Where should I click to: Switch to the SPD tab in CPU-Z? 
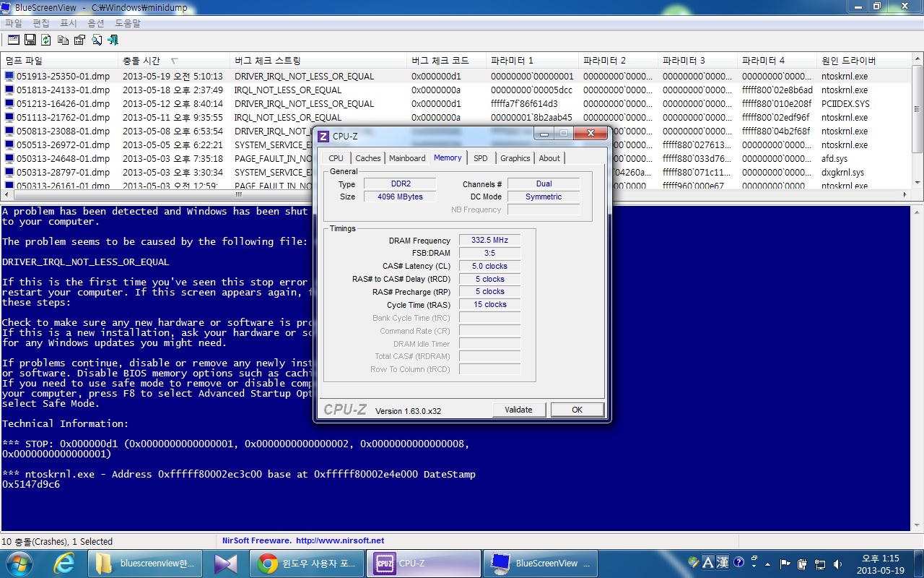481,158
